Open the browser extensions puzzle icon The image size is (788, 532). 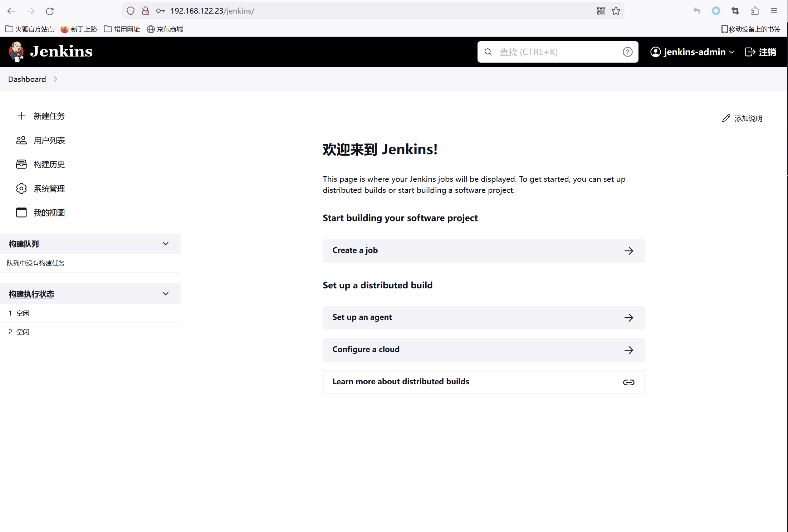(x=755, y=11)
